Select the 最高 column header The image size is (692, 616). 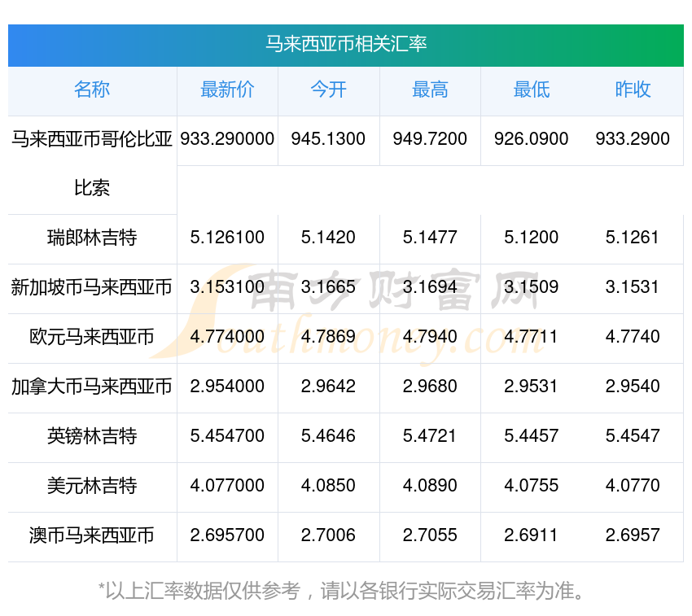[x=430, y=90]
